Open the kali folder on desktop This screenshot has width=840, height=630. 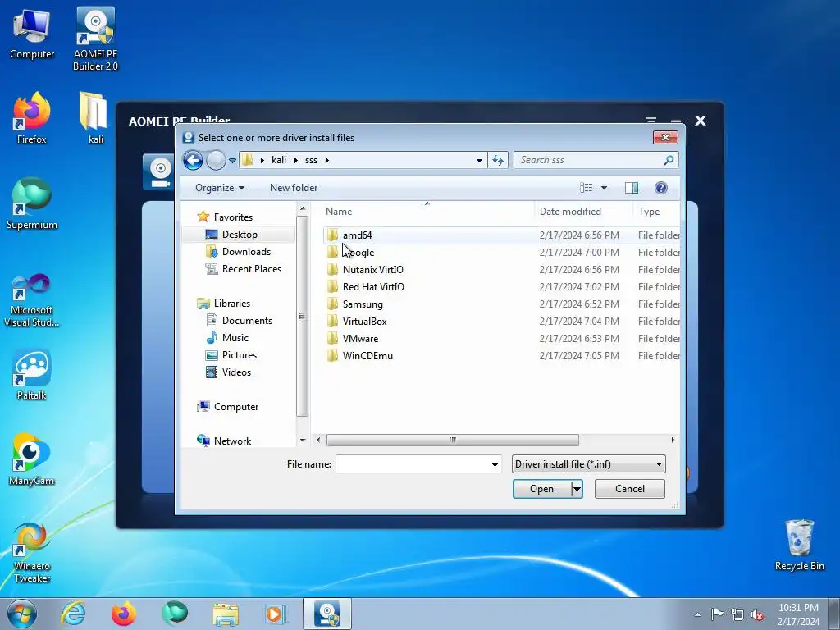click(95, 118)
